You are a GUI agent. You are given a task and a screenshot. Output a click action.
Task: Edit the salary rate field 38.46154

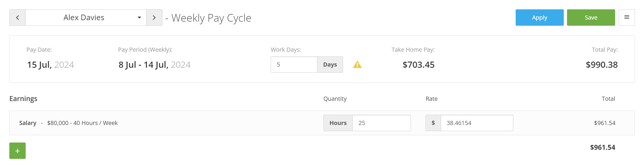[x=477, y=123]
